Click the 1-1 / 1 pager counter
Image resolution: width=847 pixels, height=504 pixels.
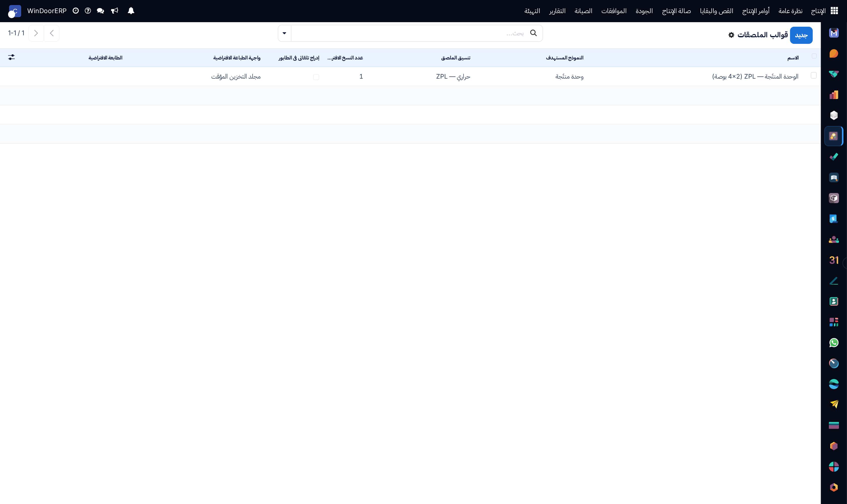(x=16, y=33)
